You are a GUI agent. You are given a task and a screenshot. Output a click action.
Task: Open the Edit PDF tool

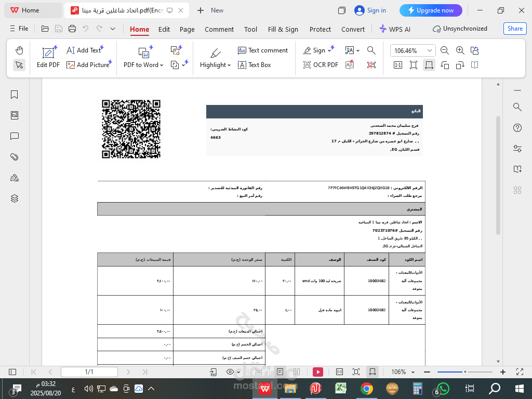pyautogui.click(x=48, y=57)
